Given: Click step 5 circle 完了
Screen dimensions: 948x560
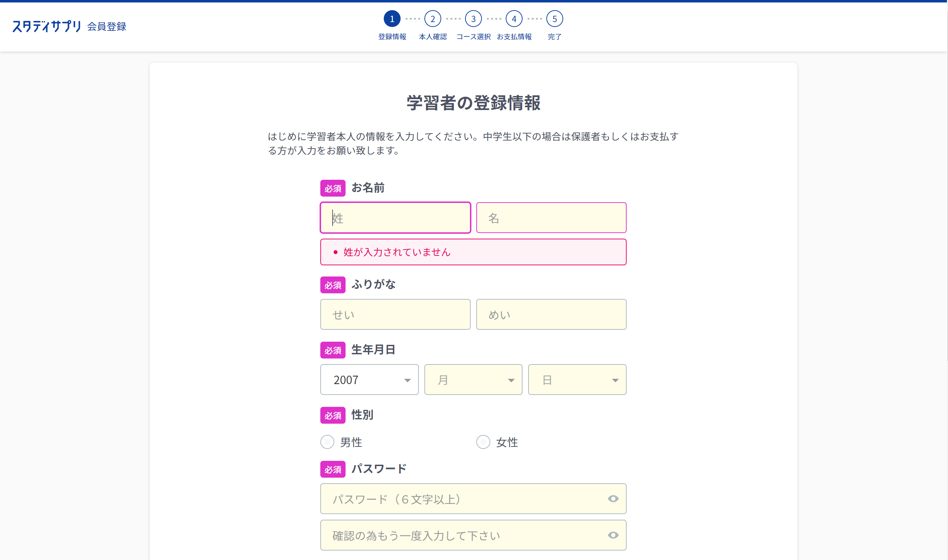Looking at the screenshot, I should [554, 19].
